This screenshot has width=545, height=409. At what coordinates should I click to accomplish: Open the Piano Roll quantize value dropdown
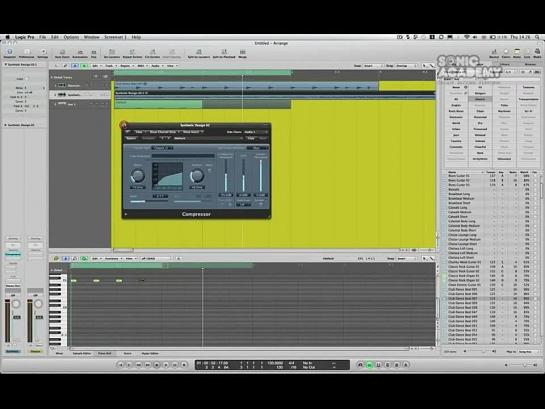(155, 259)
